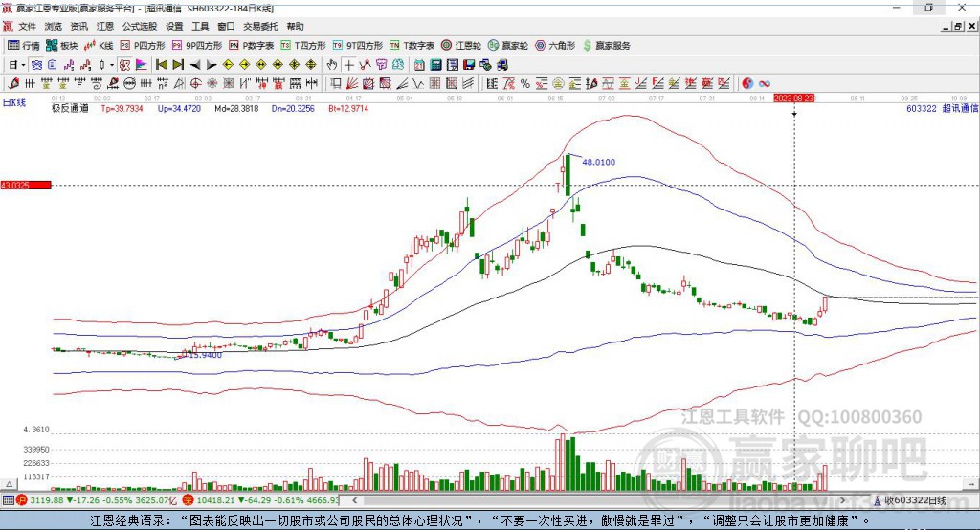Click the Tp=39.7934 indicator value
The image size is (980, 530).
[x=122, y=108]
